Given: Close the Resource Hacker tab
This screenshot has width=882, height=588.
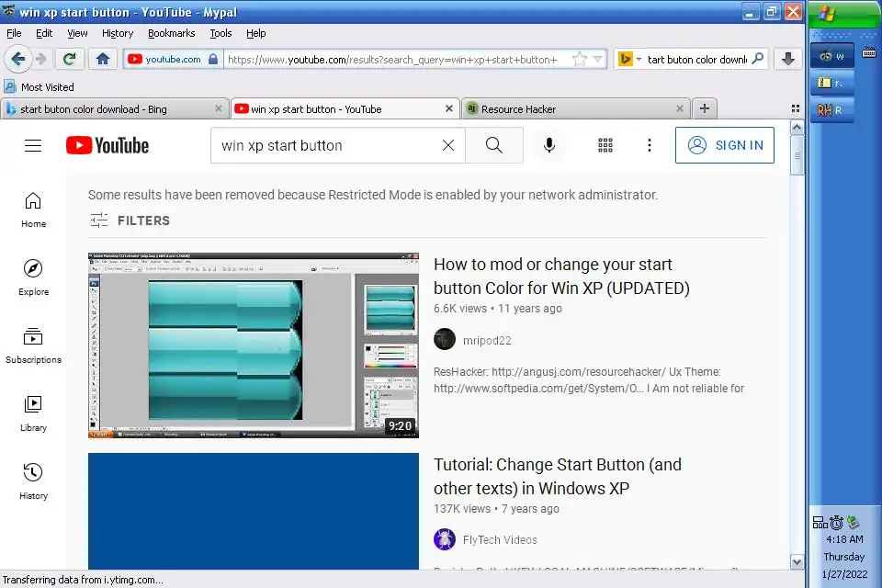Looking at the screenshot, I should (680, 108).
